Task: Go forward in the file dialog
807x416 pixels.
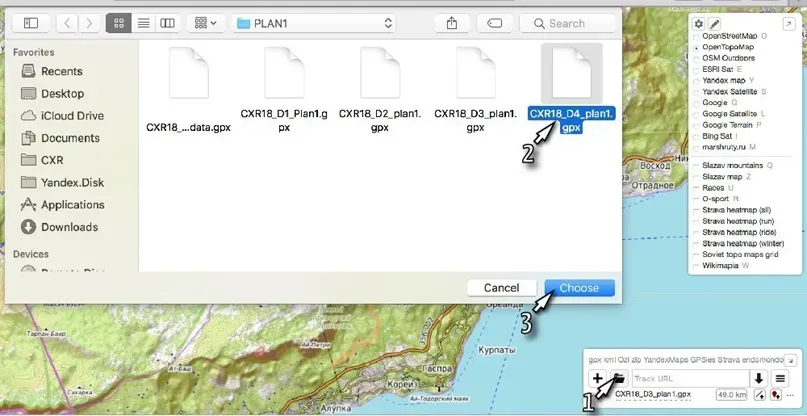Action: click(89, 23)
